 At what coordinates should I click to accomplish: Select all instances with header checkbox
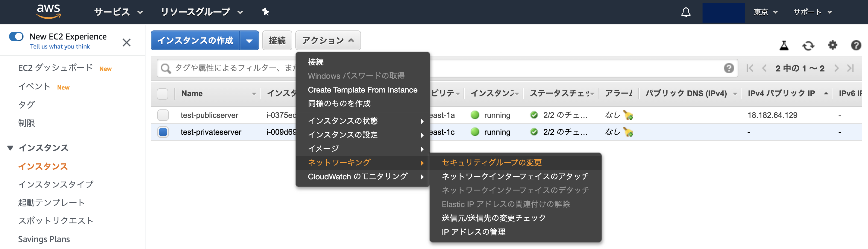[162, 94]
